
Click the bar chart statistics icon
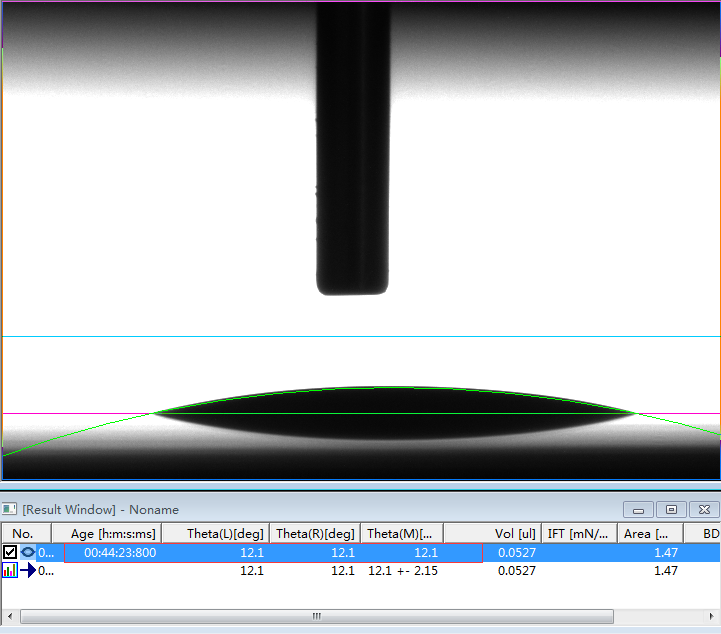pyautogui.click(x=9, y=571)
